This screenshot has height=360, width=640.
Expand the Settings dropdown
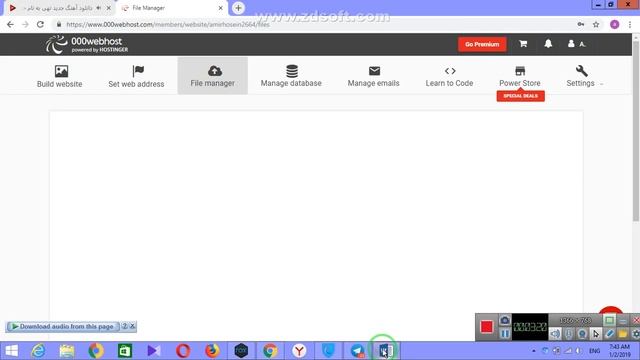584,76
